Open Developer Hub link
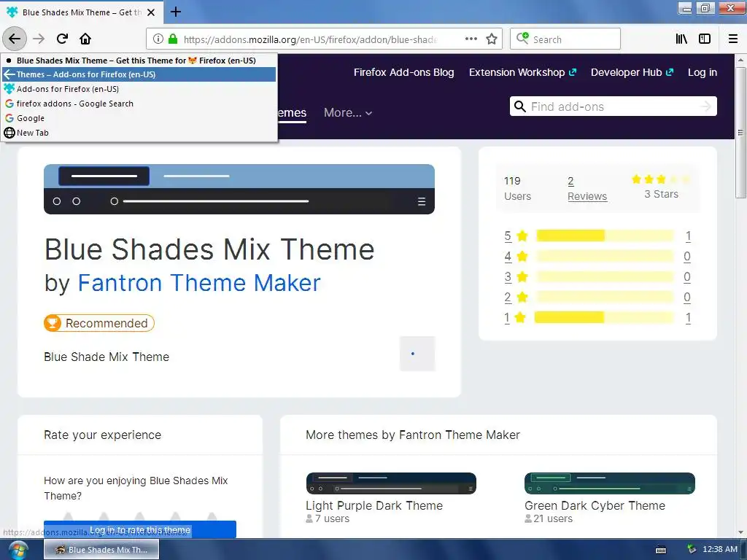Screen dimensions: 747x560 point(632,72)
